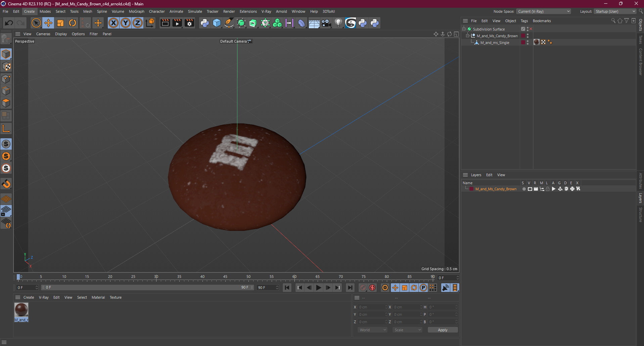Open MoGraph menu
644x346 pixels.
click(137, 11)
